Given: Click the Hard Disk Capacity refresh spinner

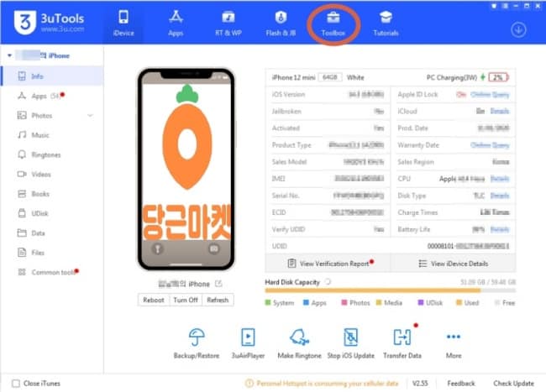Looking at the screenshot, I should (x=328, y=282).
